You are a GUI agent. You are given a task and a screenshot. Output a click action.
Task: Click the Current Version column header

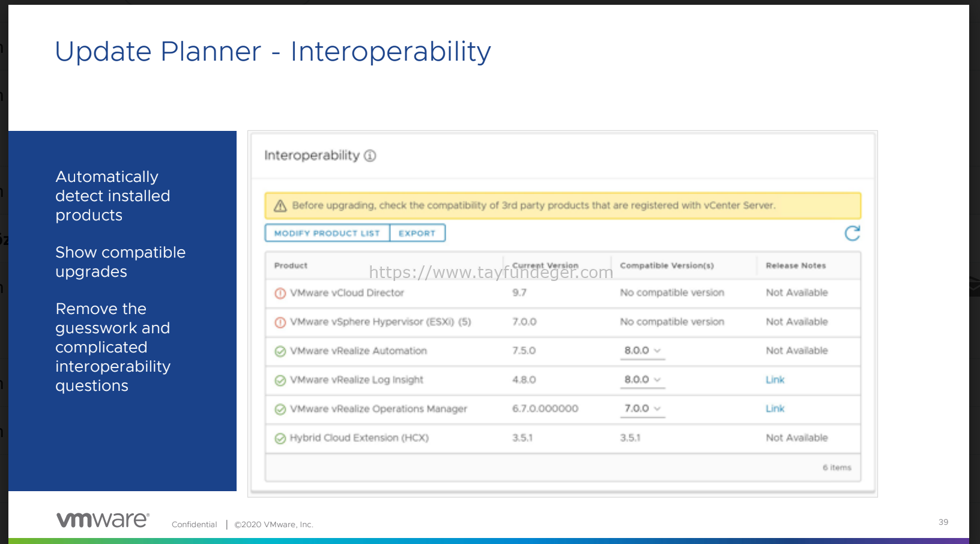click(x=545, y=265)
